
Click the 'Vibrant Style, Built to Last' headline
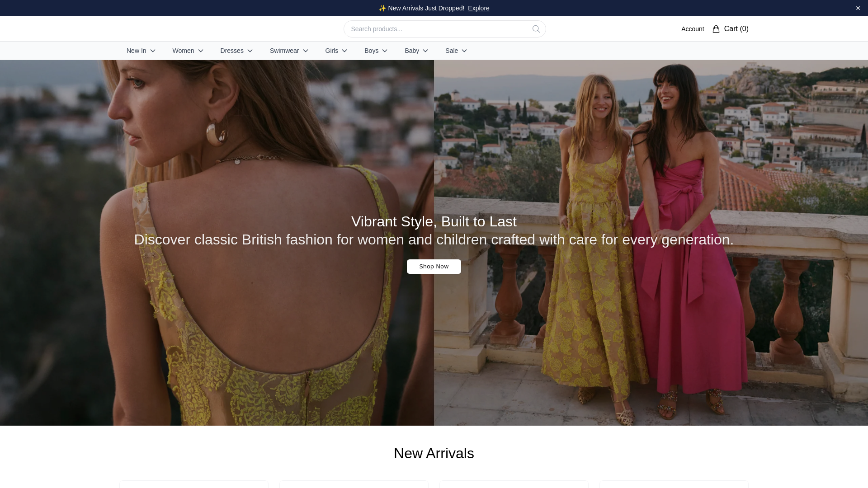pyautogui.click(x=434, y=221)
